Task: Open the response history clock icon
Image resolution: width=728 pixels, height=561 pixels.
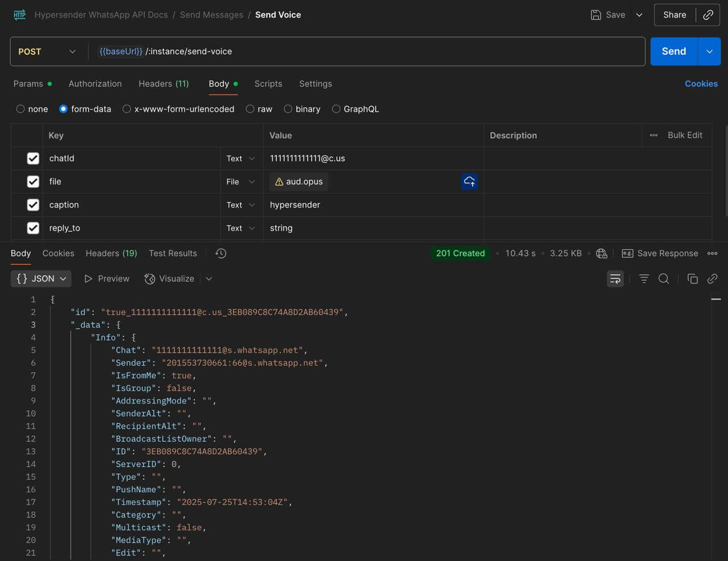Action: (x=221, y=253)
